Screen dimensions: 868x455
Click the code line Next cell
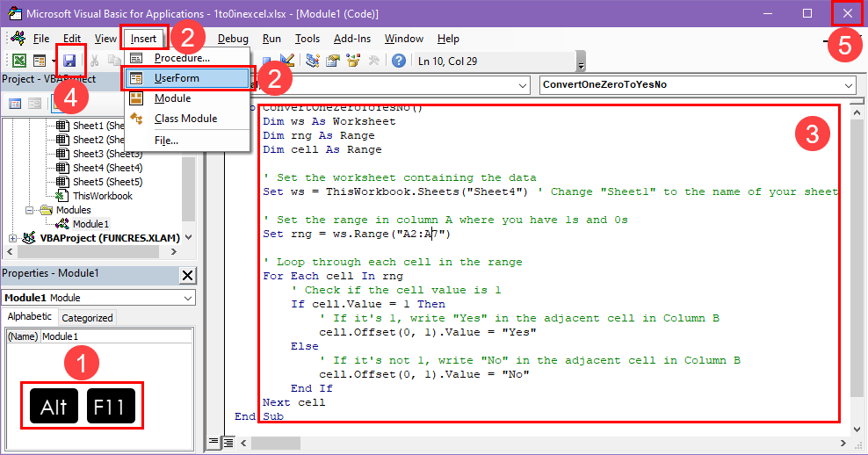[x=294, y=402]
